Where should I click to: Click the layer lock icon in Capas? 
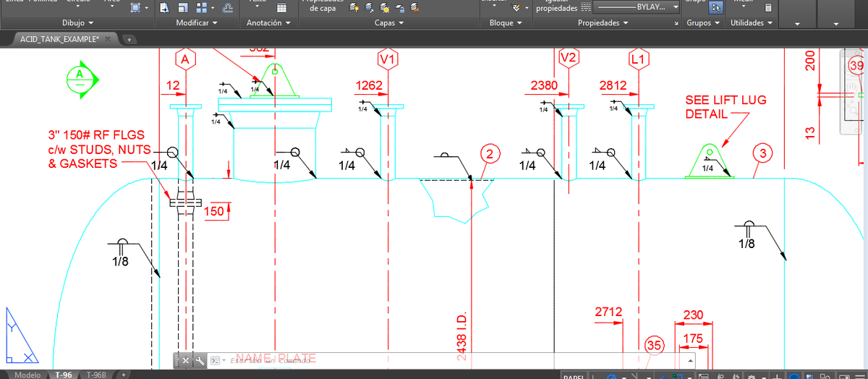(x=401, y=8)
